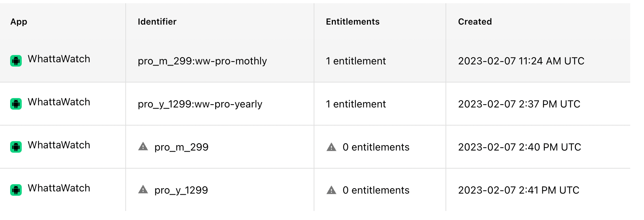The image size is (644, 220).
Task: Sort by the Entitlements column header
Action: click(353, 22)
